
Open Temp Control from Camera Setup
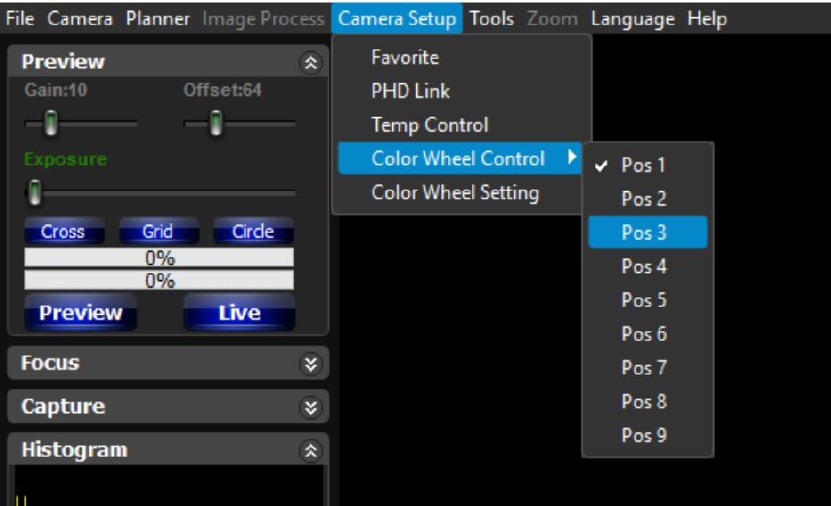(430, 125)
